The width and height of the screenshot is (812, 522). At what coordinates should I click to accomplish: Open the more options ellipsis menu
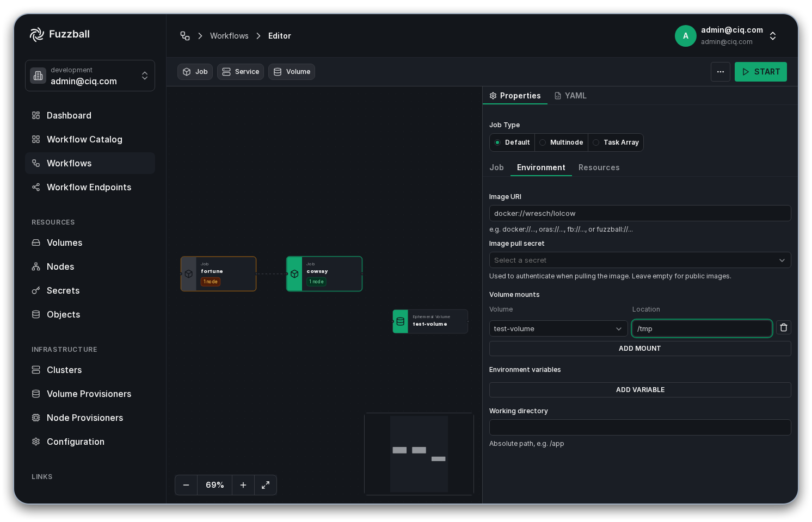pyautogui.click(x=721, y=72)
